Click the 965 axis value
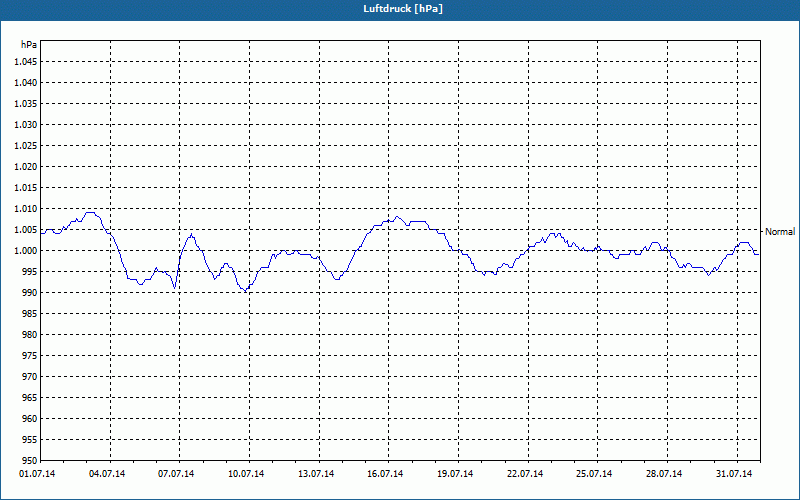Viewport: 800px width, 500px height. coord(30,397)
